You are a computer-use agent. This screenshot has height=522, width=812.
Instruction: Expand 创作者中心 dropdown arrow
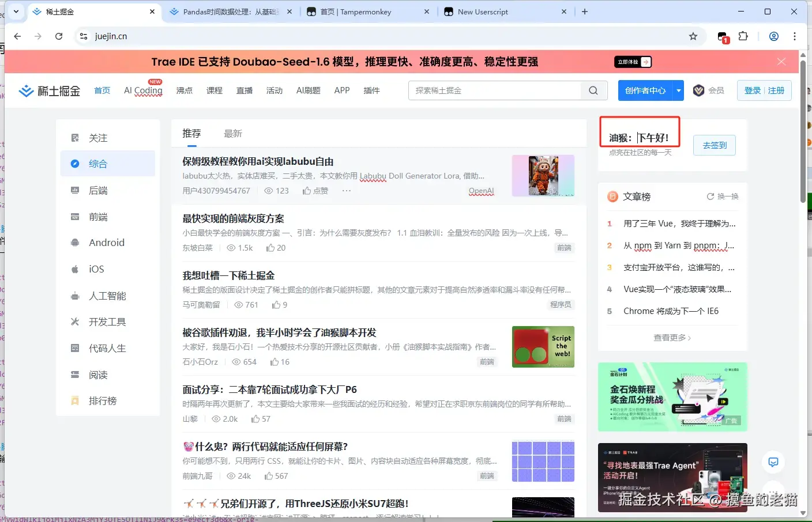679,90
